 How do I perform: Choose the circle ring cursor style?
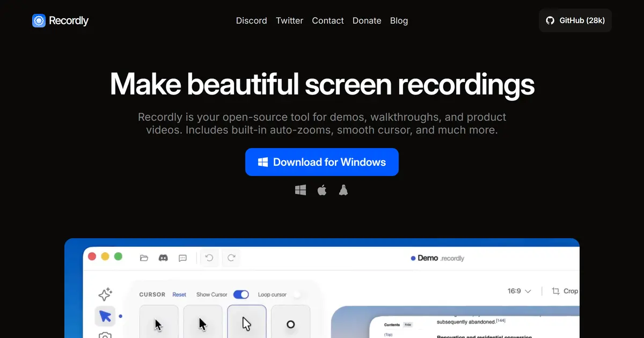pyautogui.click(x=291, y=321)
